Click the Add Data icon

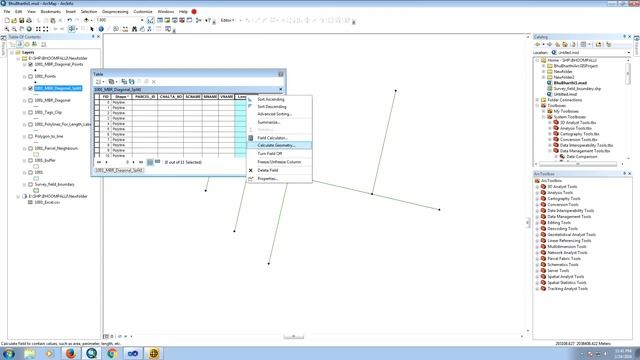86,20
